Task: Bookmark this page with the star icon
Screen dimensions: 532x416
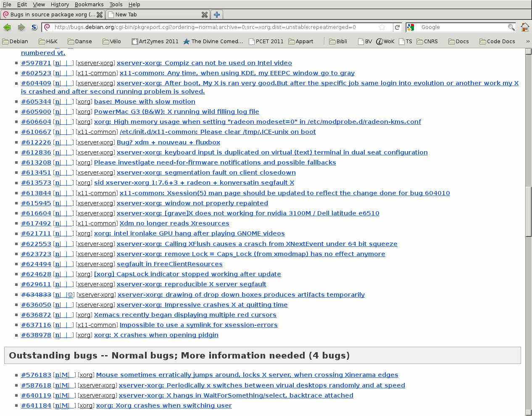Action: coord(382,27)
